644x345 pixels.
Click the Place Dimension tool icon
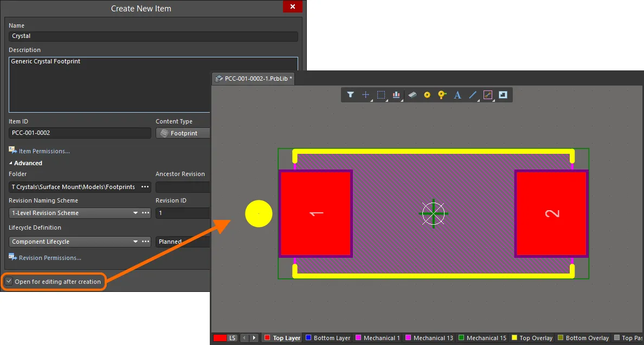click(488, 95)
